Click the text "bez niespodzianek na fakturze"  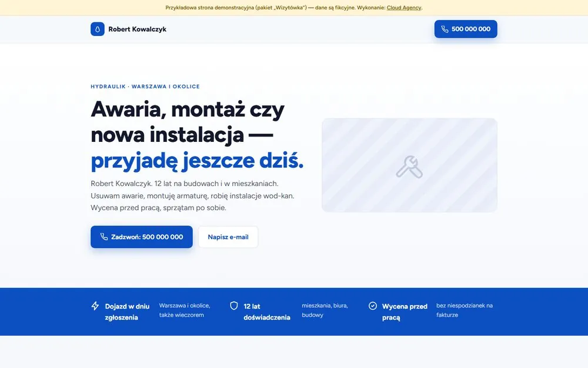(x=465, y=310)
